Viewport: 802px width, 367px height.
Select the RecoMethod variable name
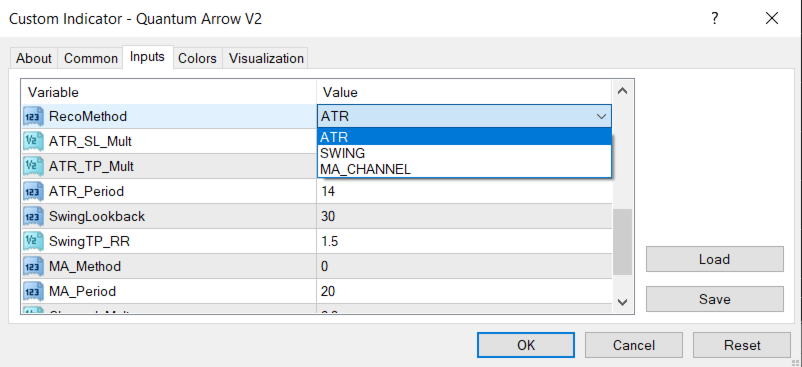coord(88,117)
